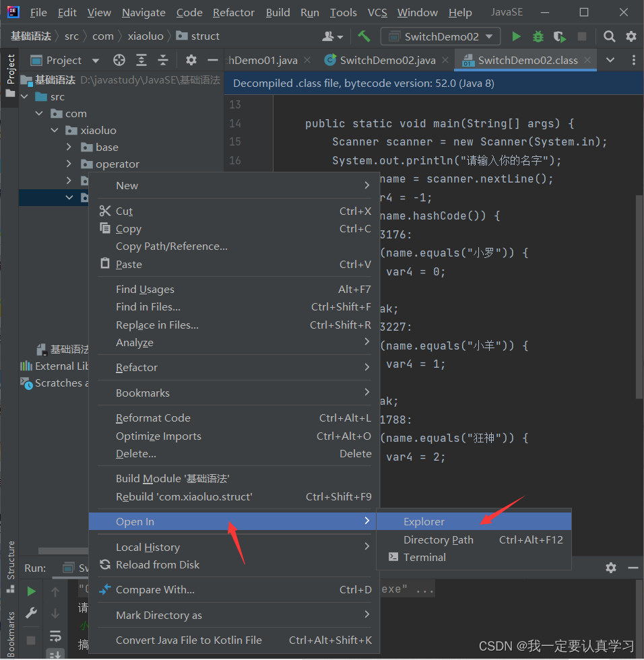Expand the base package
Image resolution: width=644 pixels, height=660 pixels.
coord(69,147)
